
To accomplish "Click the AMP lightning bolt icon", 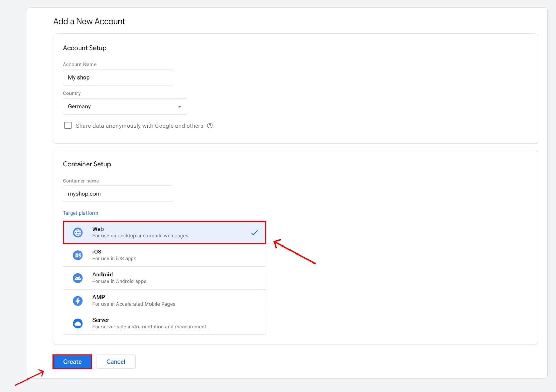I will point(78,301).
